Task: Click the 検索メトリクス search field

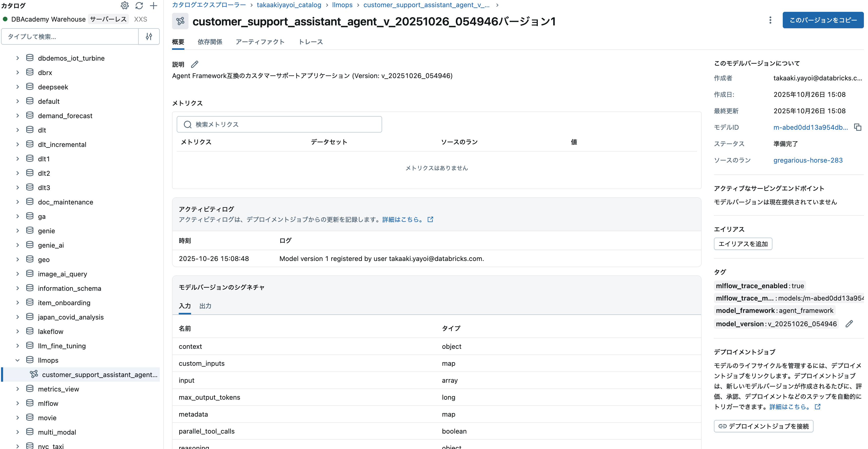Action: coord(279,124)
